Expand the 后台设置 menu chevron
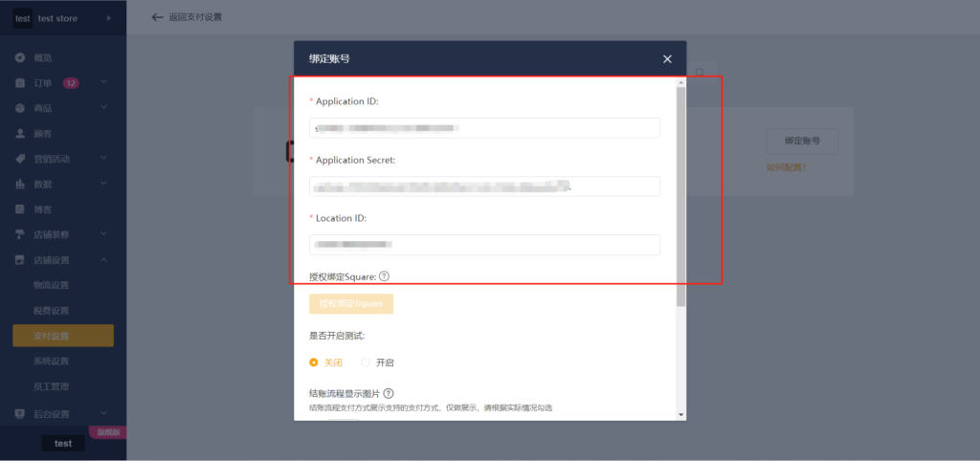This screenshot has height=461, width=980. [103, 413]
